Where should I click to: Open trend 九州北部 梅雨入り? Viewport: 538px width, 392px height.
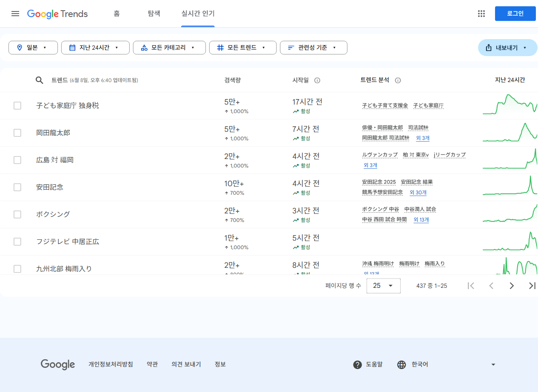pyautogui.click(x=64, y=269)
